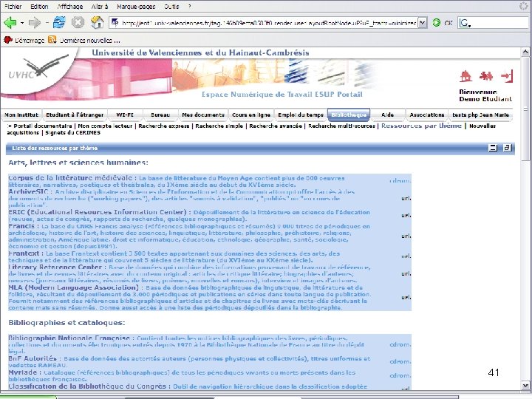Select Ressources par thème link

tap(421, 126)
